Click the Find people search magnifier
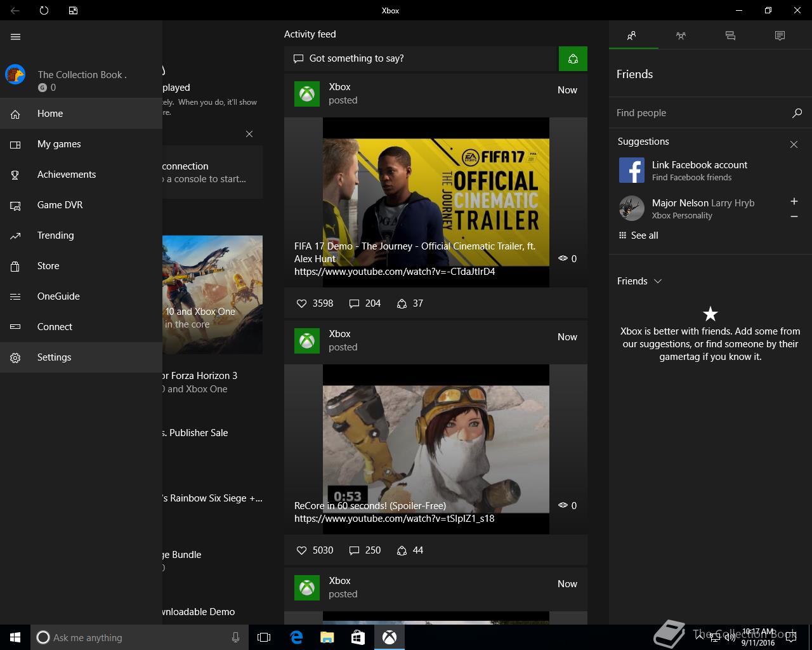 coord(797,113)
